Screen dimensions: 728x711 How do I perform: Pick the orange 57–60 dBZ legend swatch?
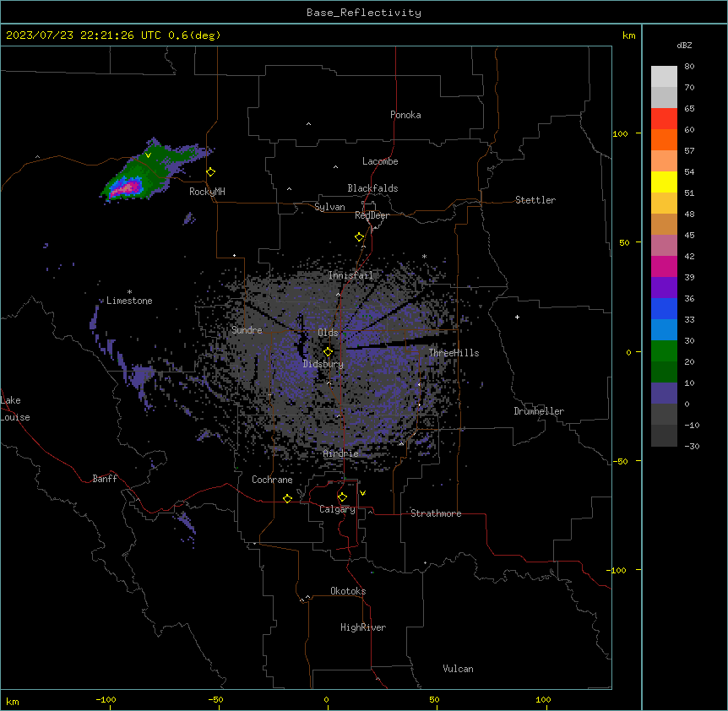pos(664,139)
